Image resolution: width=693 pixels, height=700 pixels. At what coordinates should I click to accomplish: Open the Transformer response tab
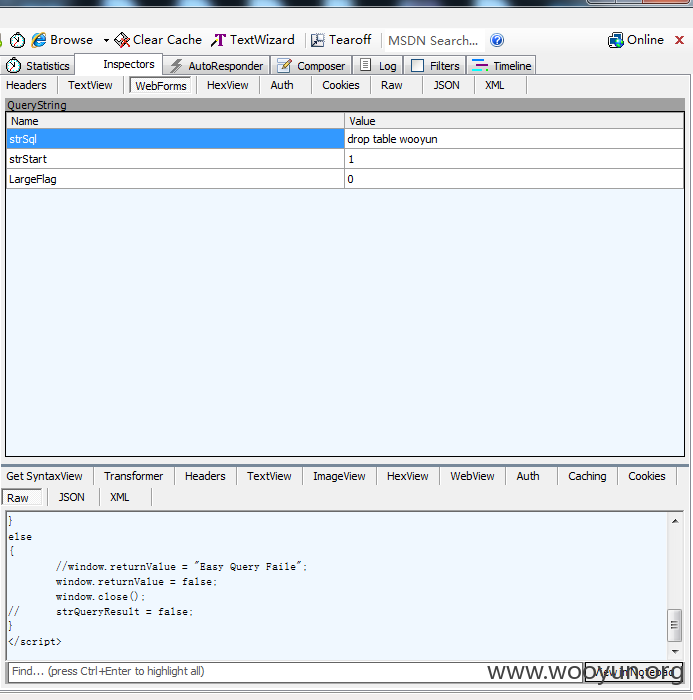click(x=134, y=476)
